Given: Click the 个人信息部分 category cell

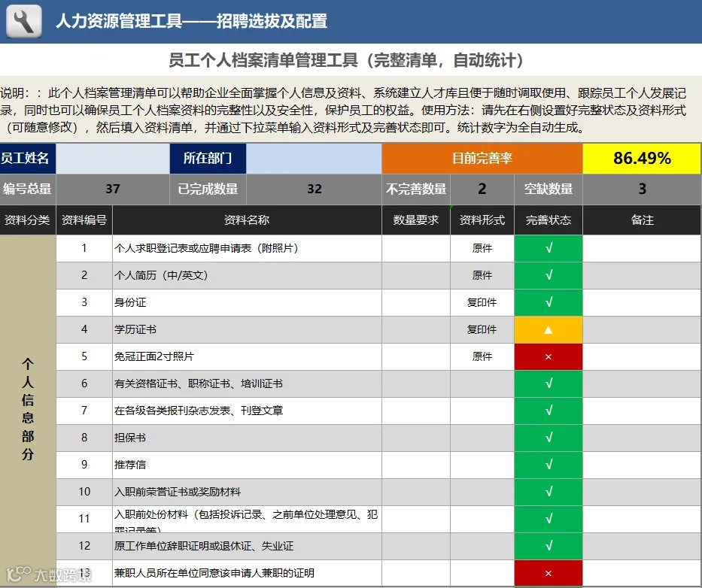Looking at the screenshot, I should pyautogui.click(x=28, y=411).
